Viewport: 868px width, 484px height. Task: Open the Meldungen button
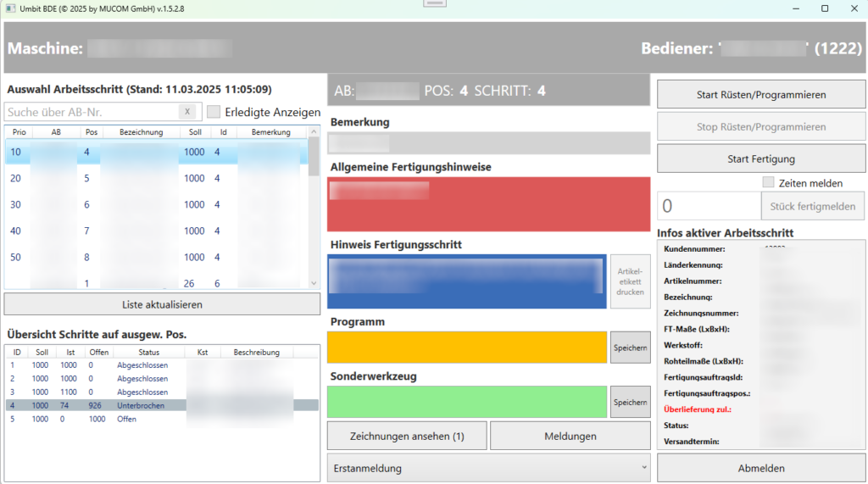569,437
